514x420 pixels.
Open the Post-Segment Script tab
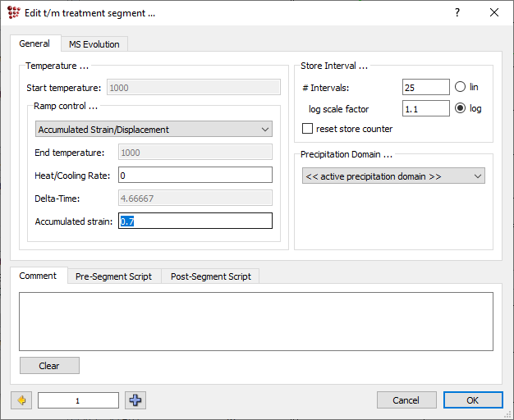point(210,276)
